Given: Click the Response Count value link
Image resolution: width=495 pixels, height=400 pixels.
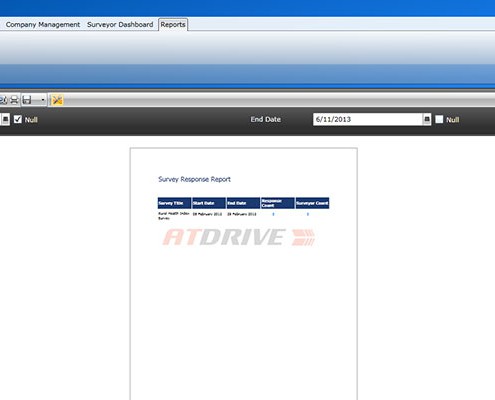Looking at the screenshot, I should click(273, 214).
